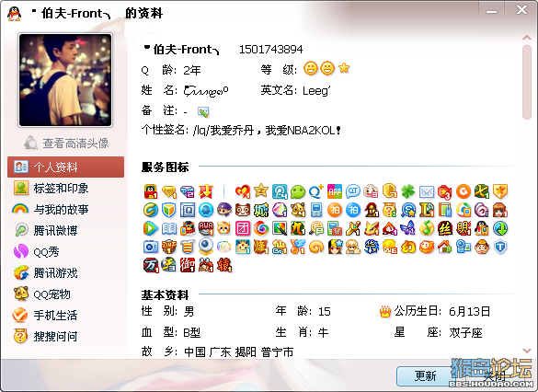This screenshot has height=392, width=538.
Task: Click the green WeChat face icon
Action: pos(297,191)
